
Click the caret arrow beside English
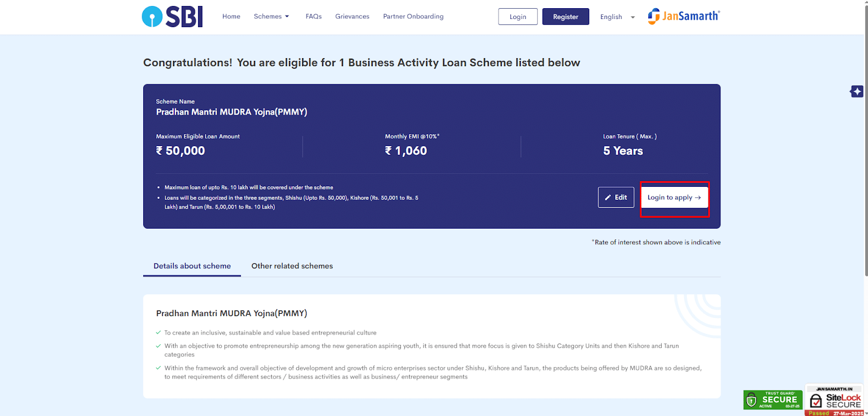633,17
